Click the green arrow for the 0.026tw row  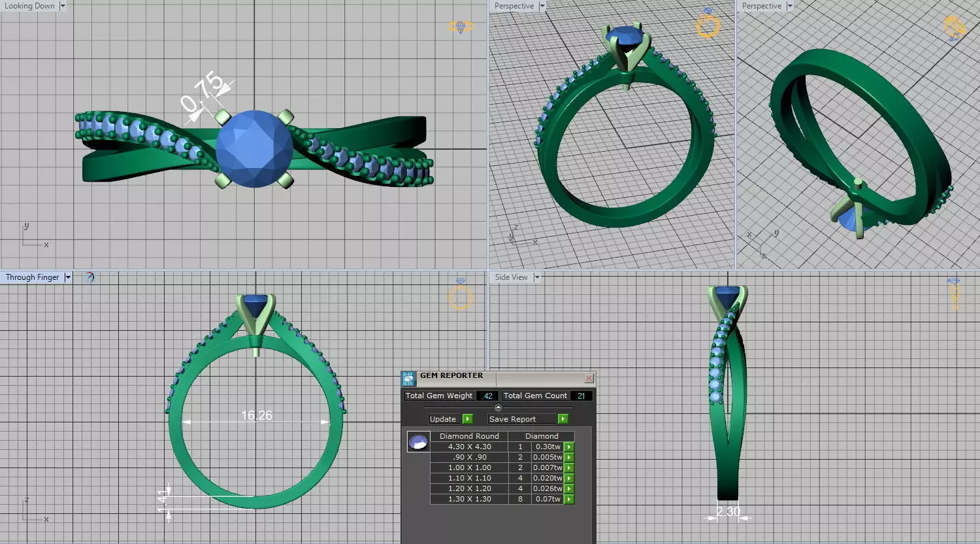[x=569, y=488]
